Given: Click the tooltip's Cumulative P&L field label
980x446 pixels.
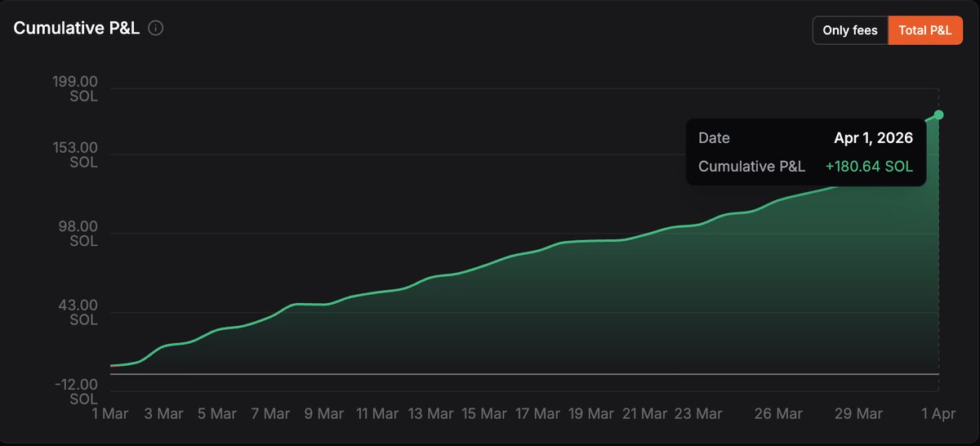Looking at the screenshot, I should (751, 167).
